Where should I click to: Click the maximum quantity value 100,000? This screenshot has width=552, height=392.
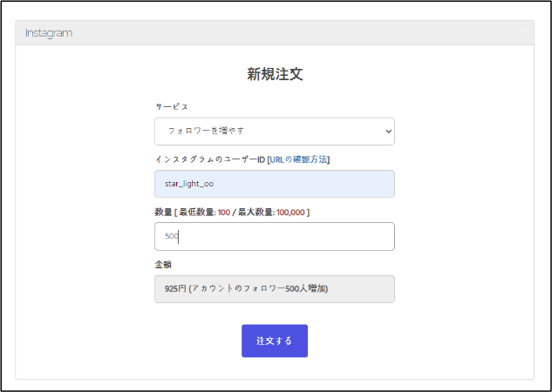(x=290, y=213)
